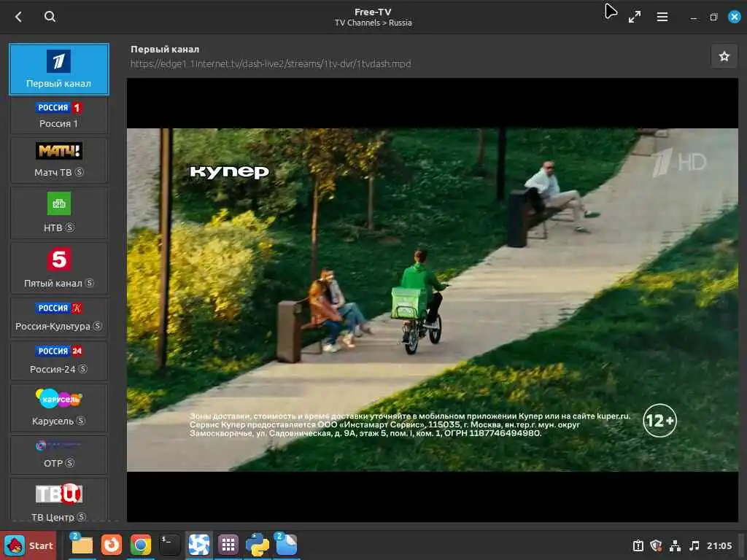Image resolution: width=747 pixels, height=560 pixels.
Task: Open the clipboard tray icon
Action: coord(638,545)
